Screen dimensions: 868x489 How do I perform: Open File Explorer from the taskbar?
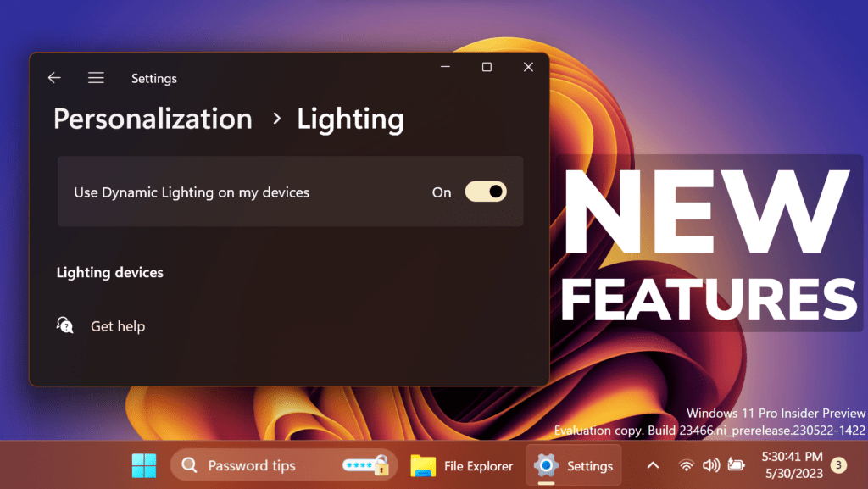[x=462, y=466]
